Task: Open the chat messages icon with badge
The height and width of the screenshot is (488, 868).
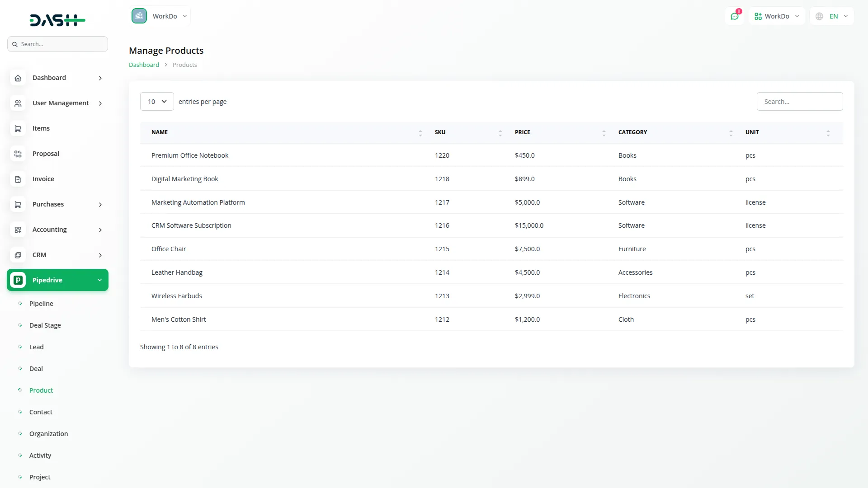Action: pyautogui.click(x=735, y=16)
